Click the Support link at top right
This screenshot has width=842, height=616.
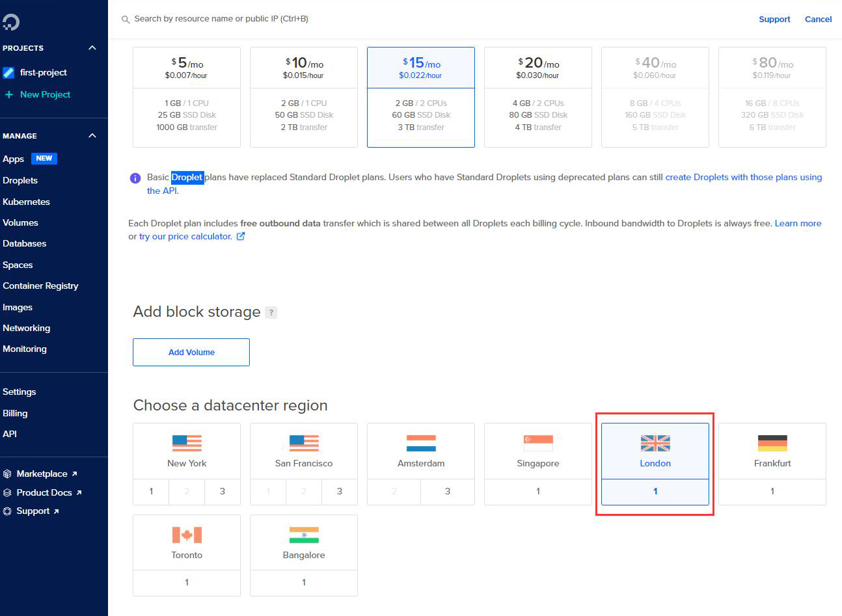point(774,20)
